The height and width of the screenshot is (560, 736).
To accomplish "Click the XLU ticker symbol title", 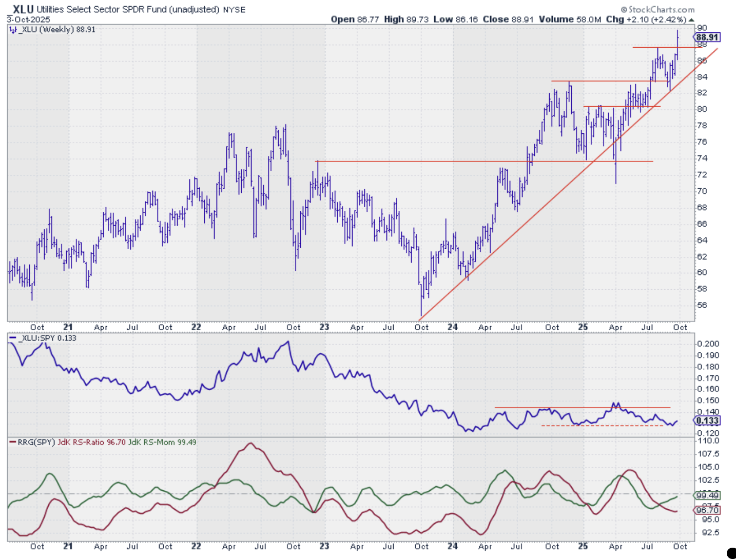I will pos(23,9).
